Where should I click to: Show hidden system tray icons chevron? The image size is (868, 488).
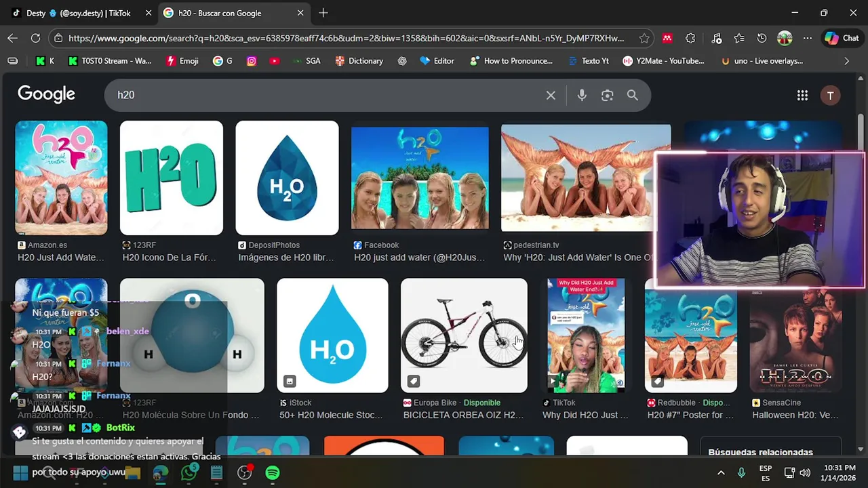(721, 472)
